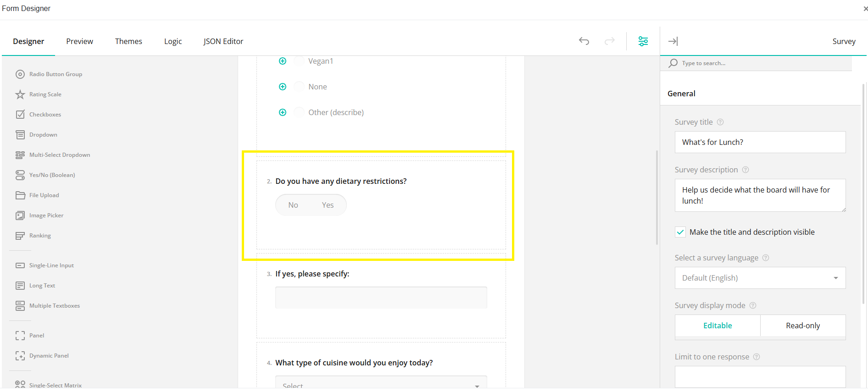This screenshot has width=868, height=392.
Task: Click the Undo arrow icon
Action: click(584, 41)
